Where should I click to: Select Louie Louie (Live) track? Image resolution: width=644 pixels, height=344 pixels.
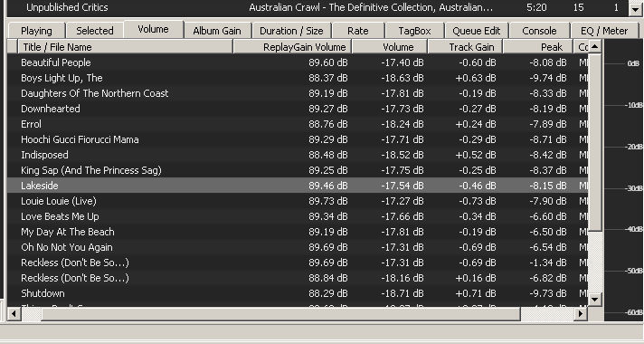point(298,201)
